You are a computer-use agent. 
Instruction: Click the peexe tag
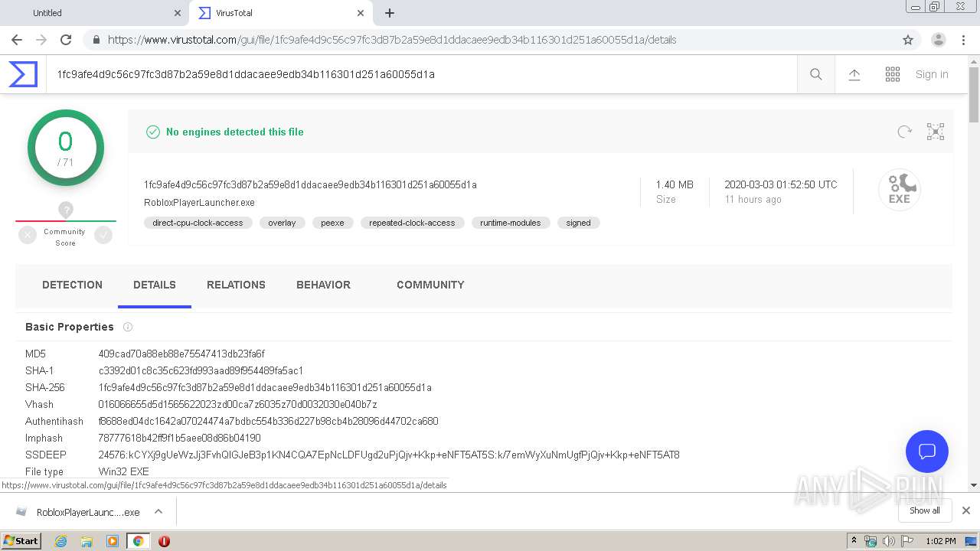(x=332, y=223)
